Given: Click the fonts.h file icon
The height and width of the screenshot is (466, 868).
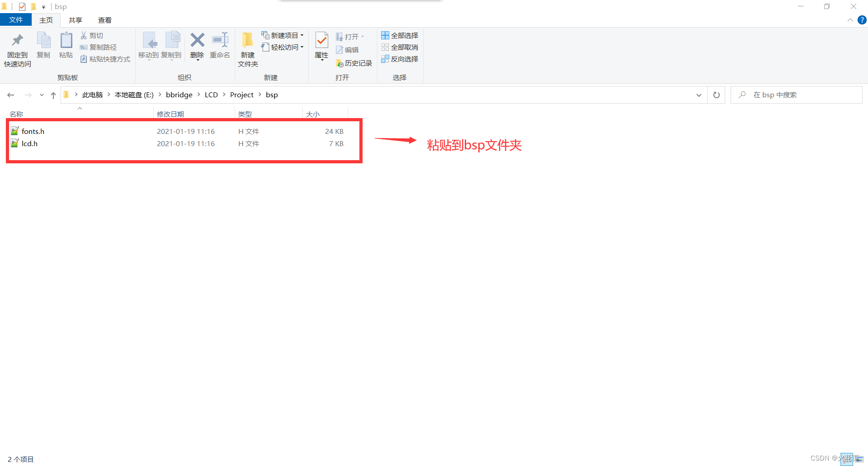Looking at the screenshot, I should (x=15, y=131).
